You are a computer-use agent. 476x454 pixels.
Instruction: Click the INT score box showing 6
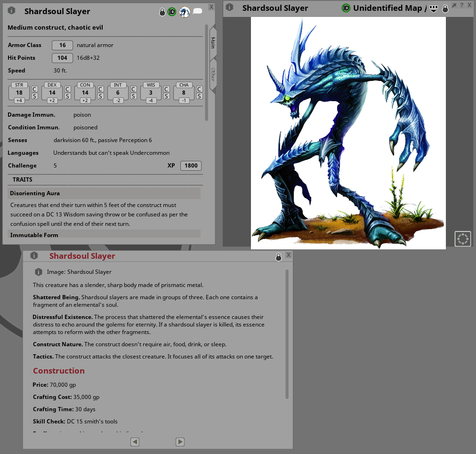click(118, 93)
